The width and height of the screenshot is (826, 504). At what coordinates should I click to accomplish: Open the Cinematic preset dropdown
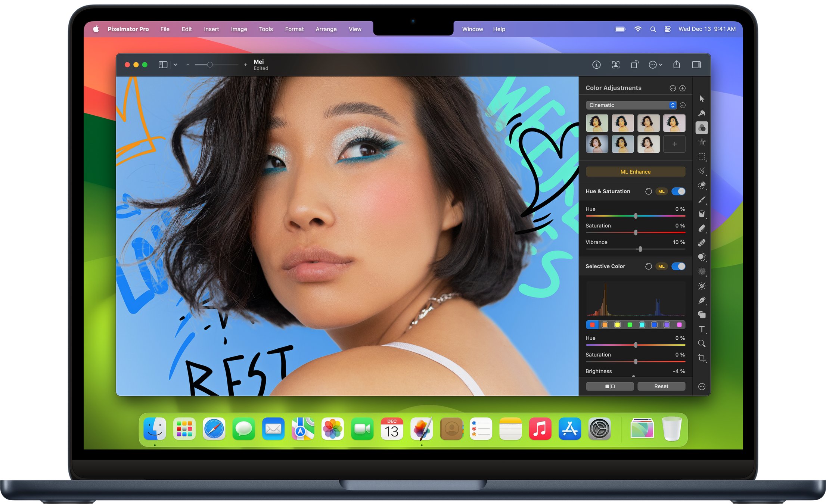(x=631, y=105)
